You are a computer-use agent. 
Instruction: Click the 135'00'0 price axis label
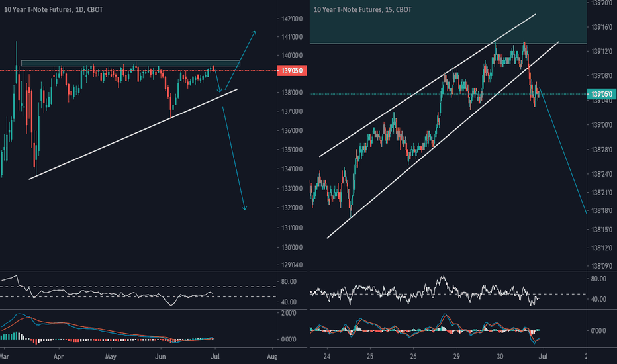click(292, 150)
